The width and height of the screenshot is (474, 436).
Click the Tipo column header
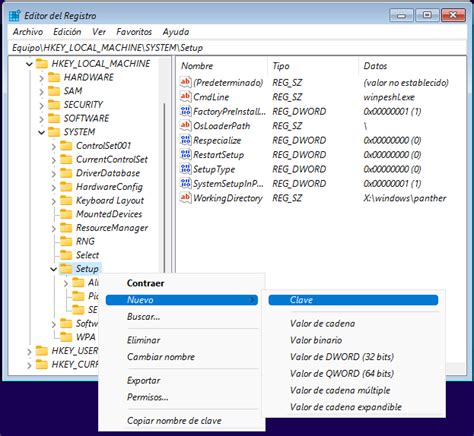[313, 66]
